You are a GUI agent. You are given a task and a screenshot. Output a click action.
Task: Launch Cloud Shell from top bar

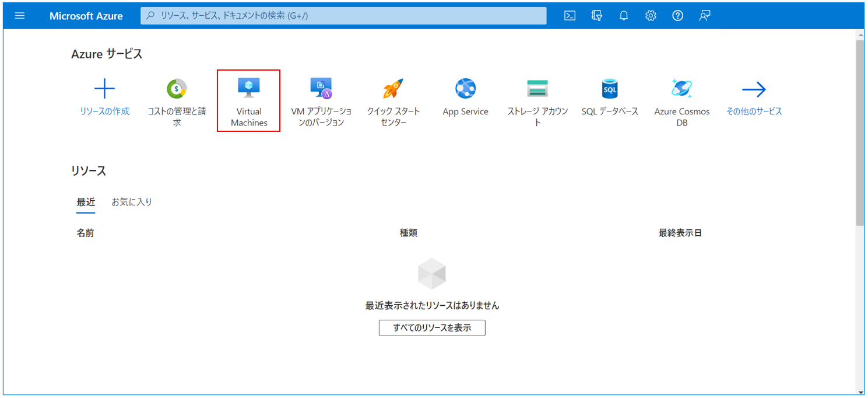569,16
